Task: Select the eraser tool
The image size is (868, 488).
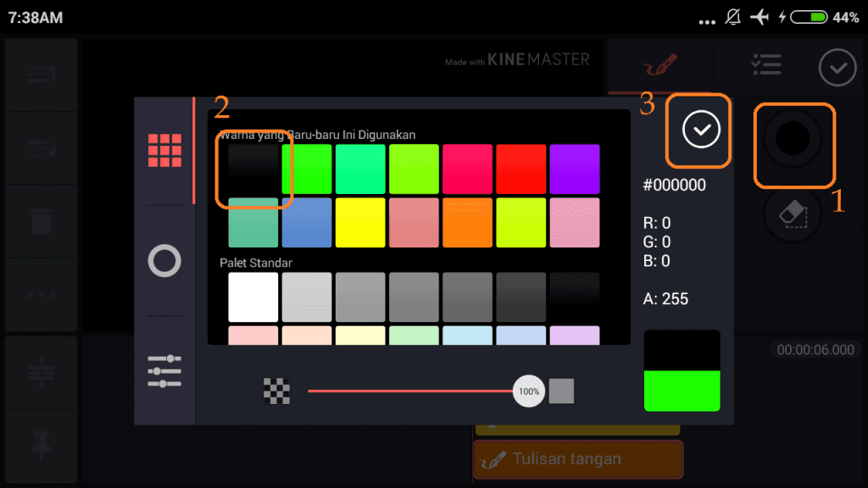Action: click(x=793, y=213)
